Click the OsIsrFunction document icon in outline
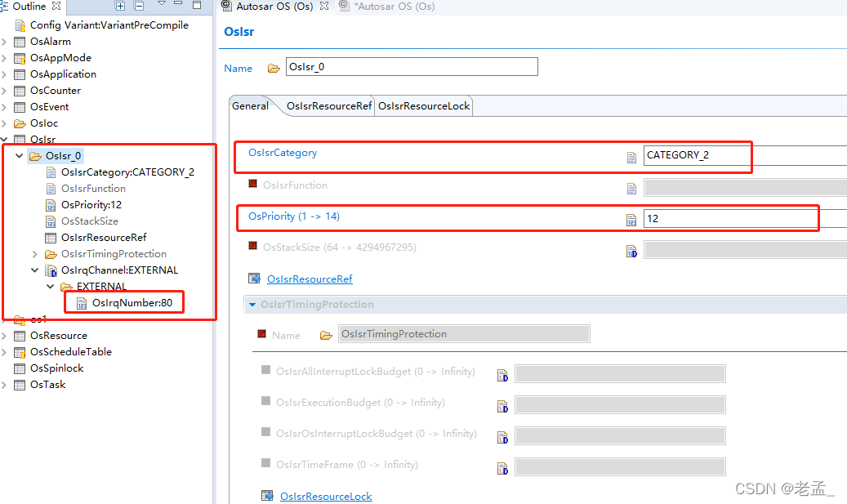 (x=51, y=189)
